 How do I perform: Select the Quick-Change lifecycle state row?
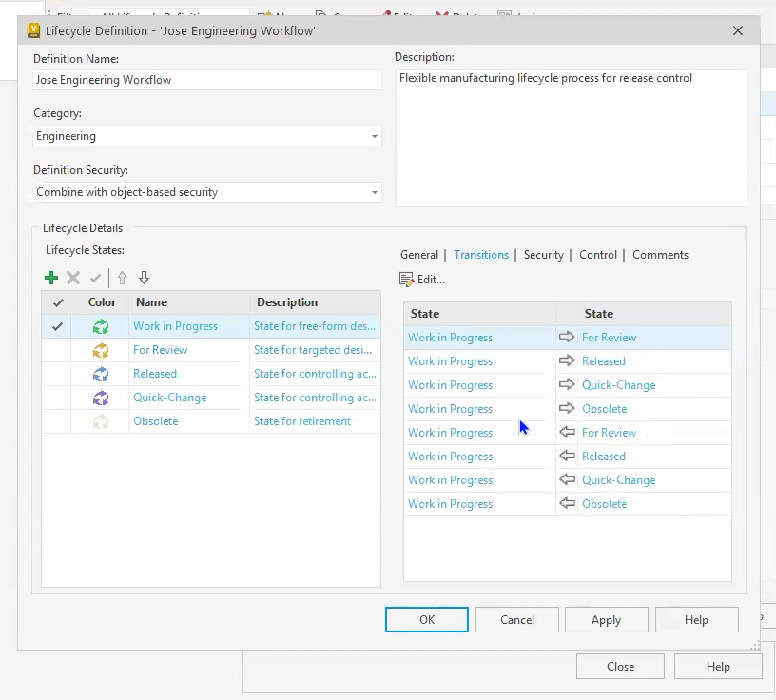(211, 398)
